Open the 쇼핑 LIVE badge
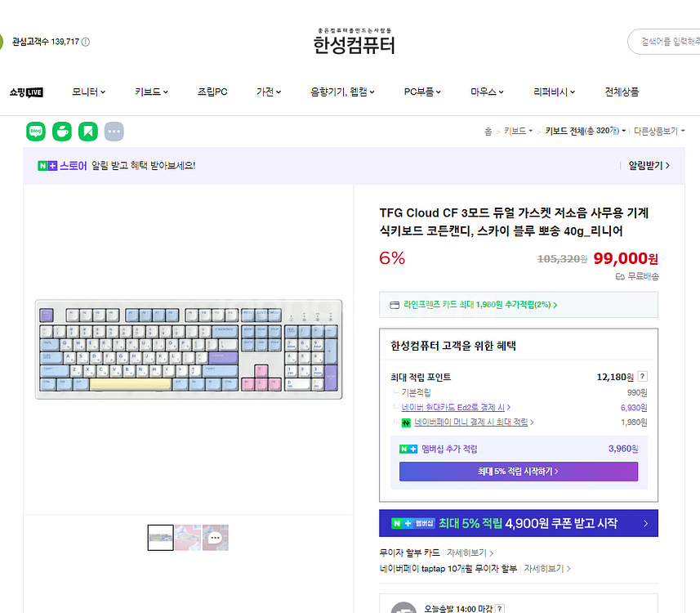 [x=26, y=92]
